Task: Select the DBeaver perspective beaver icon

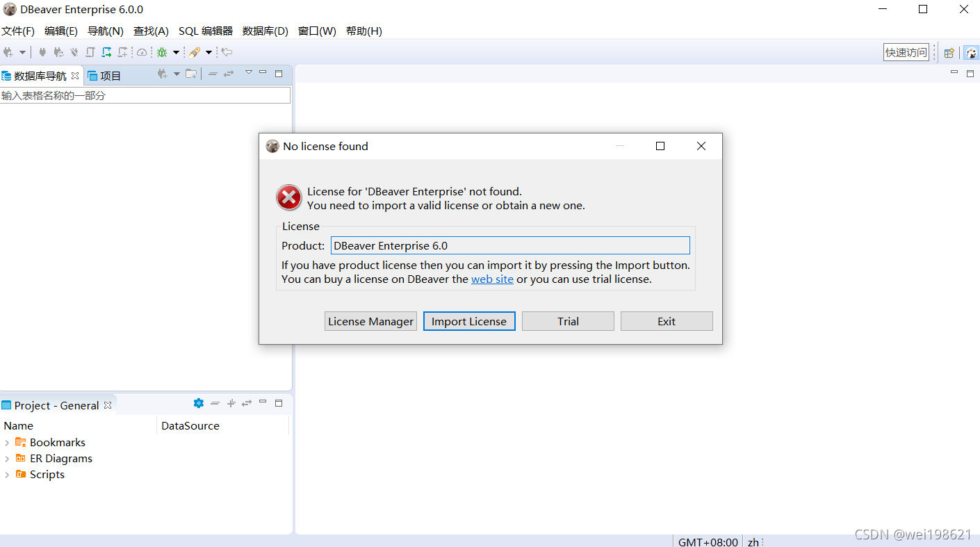Action: pos(970,53)
